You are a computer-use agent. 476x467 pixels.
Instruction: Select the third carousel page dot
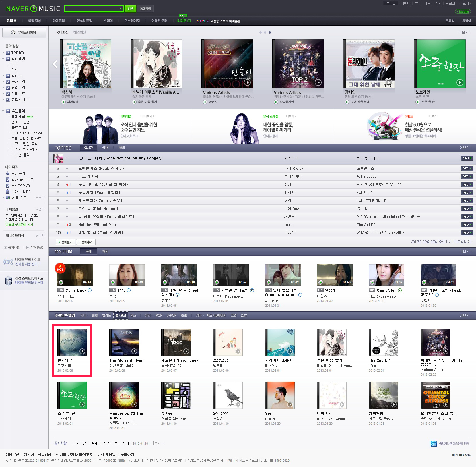click(270, 32)
